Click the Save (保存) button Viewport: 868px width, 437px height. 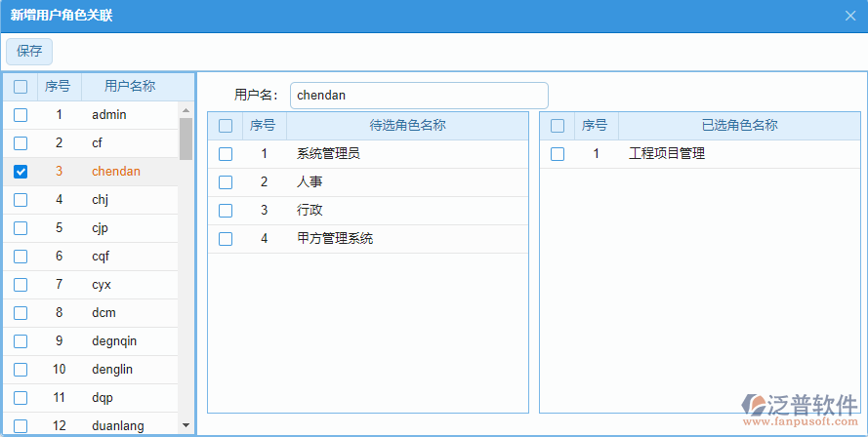29,52
